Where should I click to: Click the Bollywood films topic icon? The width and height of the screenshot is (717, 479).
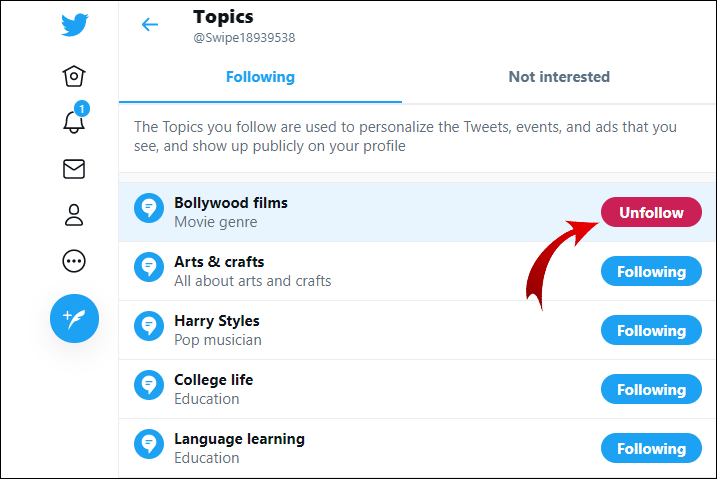click(149, 209)
